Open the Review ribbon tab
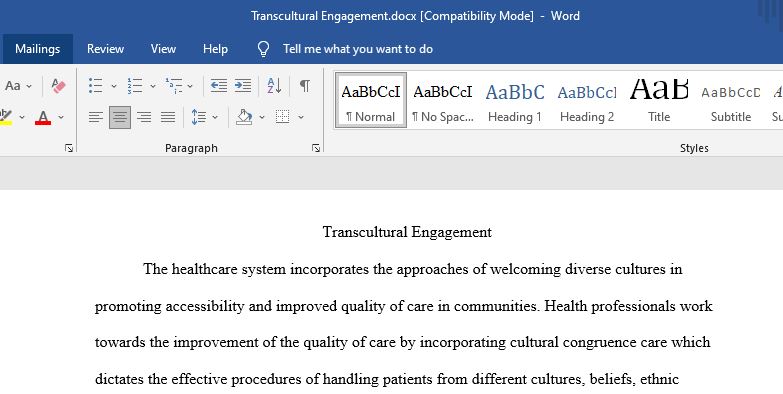The image size is (783, 394). [105, 49]
